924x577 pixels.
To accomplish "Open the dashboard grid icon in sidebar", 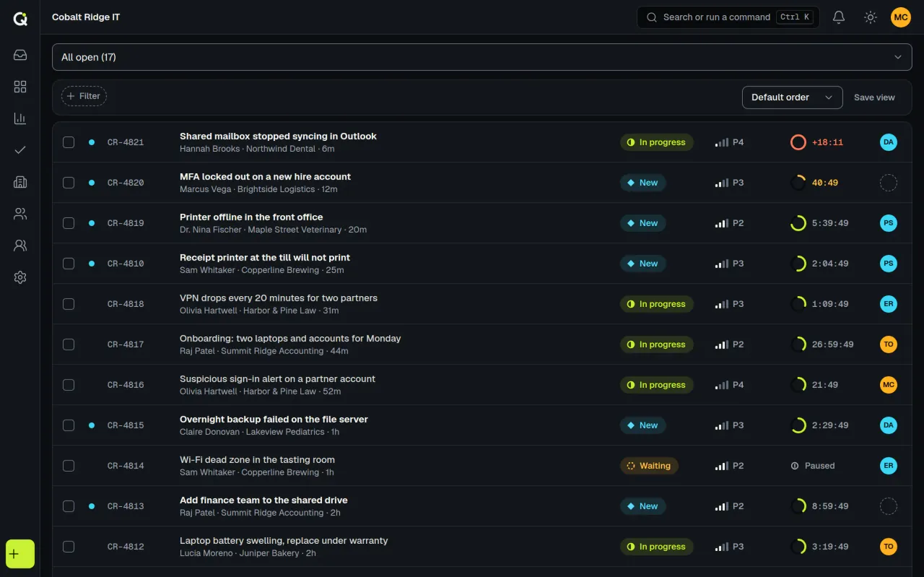I will click(x=20, y=87).
